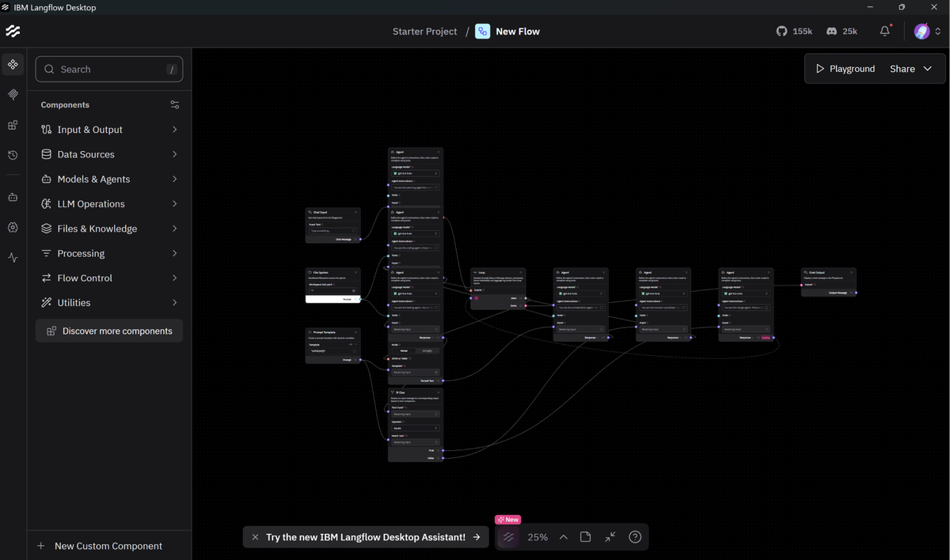The width and height of the screenshot is (950, 560).
Task: Expand the Models & Agents category chevron
Action: tap(174, 179)
